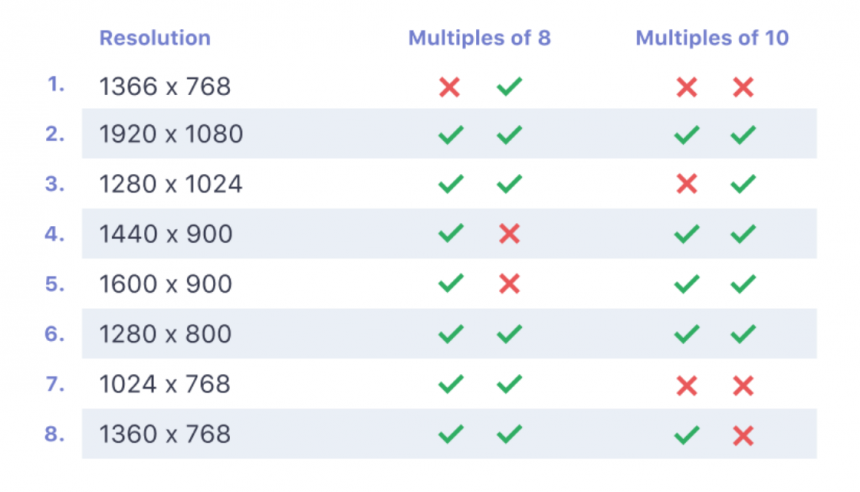This screenshot has width=860, height=492.
Task: Click the Multiples of 10 column header
Action: point(712,38)
